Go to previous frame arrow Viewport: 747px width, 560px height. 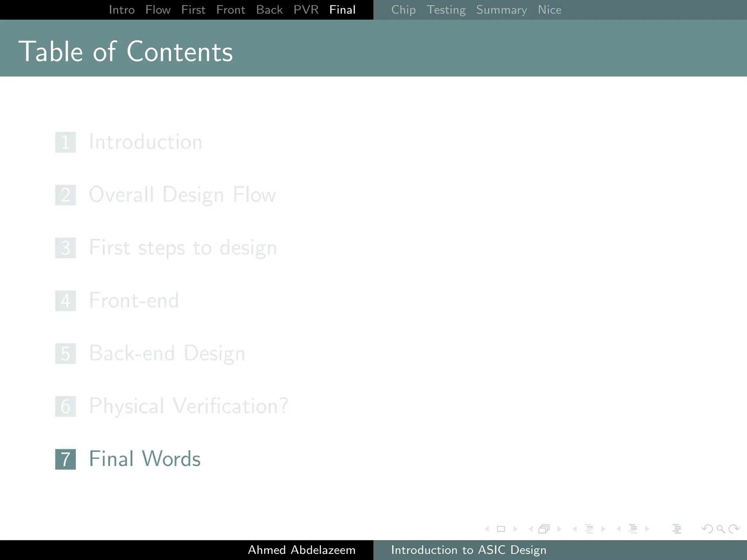point(531,529)
